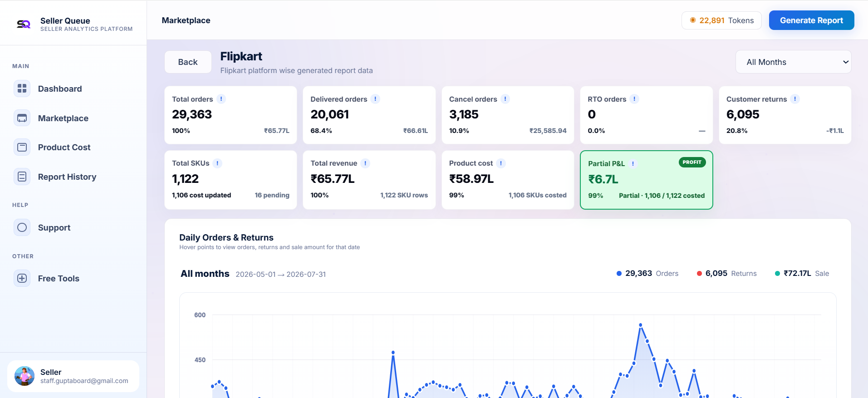Click the "16 pending" text
Screen dimensions: 868x398
(x=272, y=195)
